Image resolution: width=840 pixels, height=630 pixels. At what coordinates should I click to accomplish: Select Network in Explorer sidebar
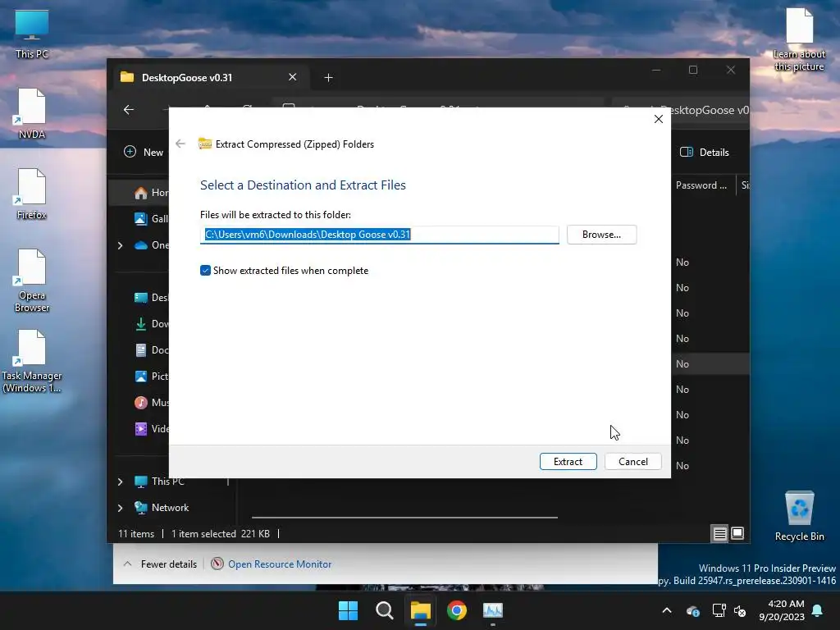tap(162, 507)
